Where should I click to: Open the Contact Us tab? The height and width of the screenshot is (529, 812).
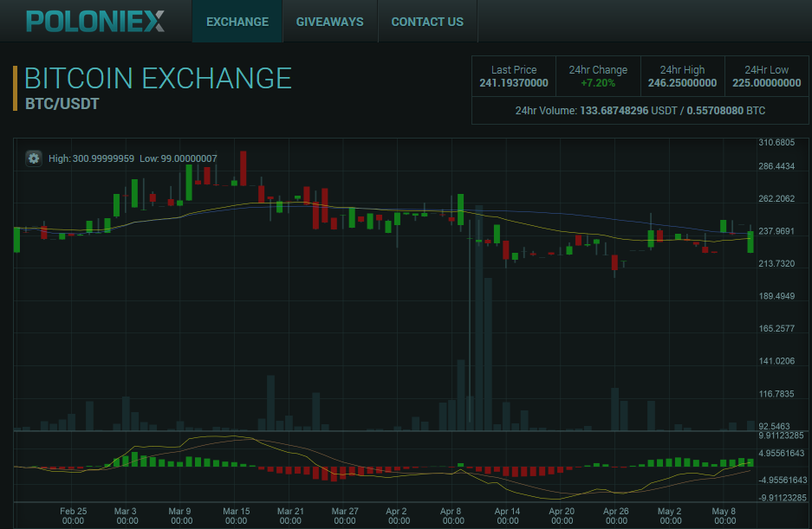[427, 22]
